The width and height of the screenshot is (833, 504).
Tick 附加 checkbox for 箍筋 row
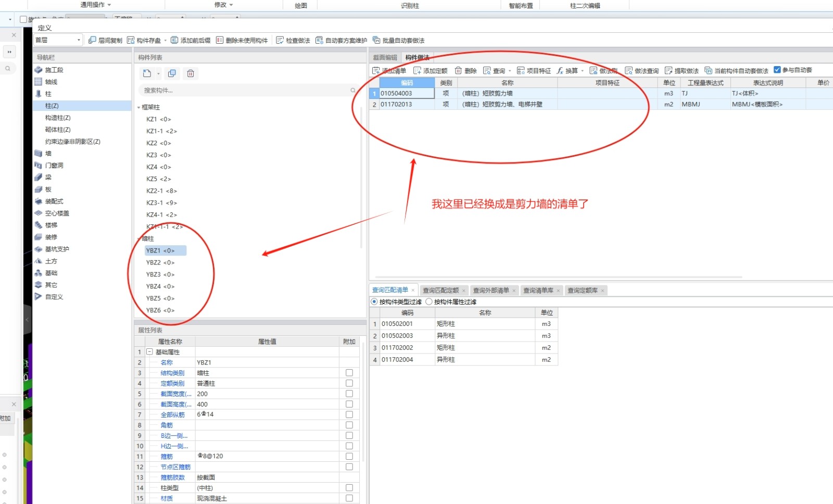click(349, 456)
